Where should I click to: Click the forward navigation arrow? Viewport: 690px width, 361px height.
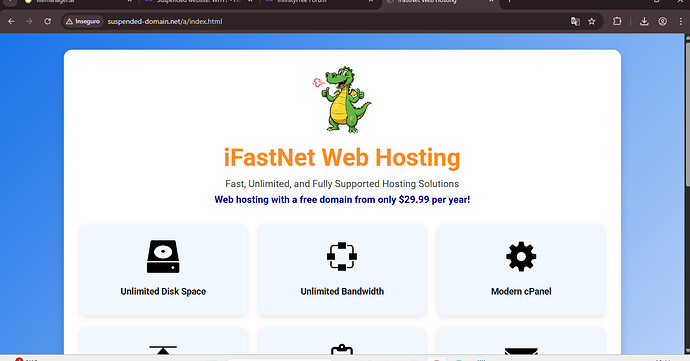(29, 21)
